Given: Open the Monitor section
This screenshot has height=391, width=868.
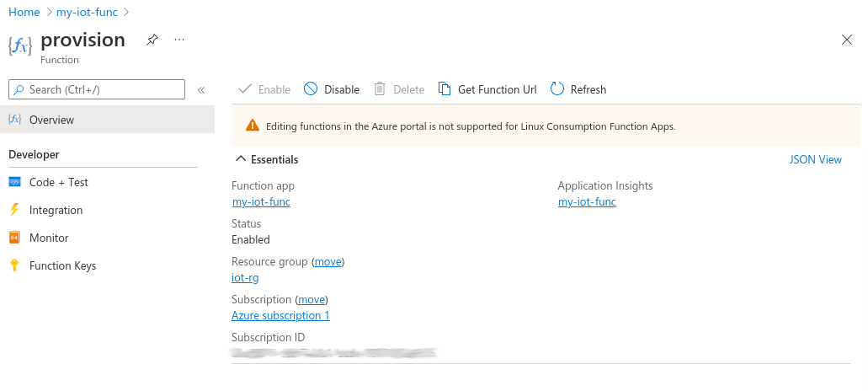Looking at the screenshot, I should click(x=49, y=238).
